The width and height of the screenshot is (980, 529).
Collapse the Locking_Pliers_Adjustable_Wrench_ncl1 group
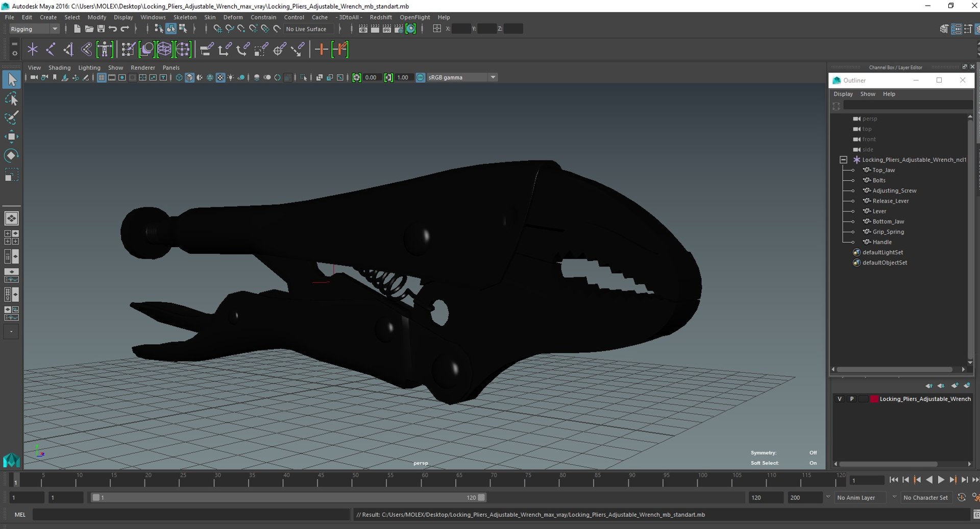pos(843,160)
